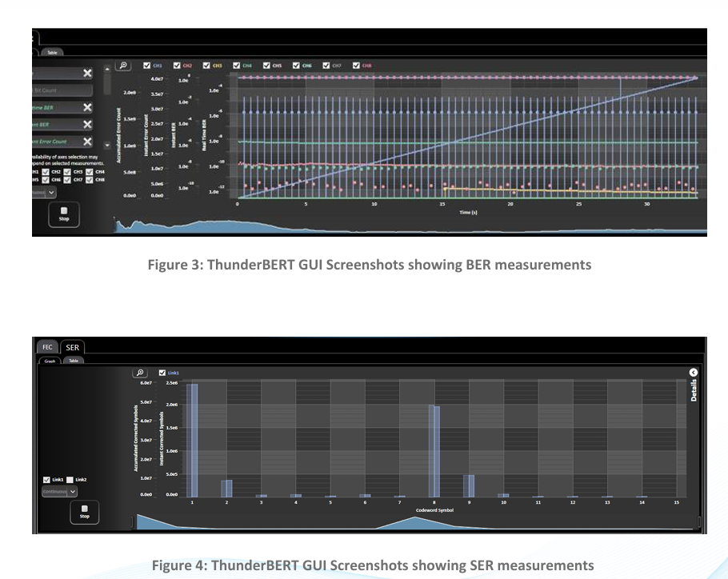
Task: Click the zoom magnifier in the BER graph
Action: click(123, 66)
